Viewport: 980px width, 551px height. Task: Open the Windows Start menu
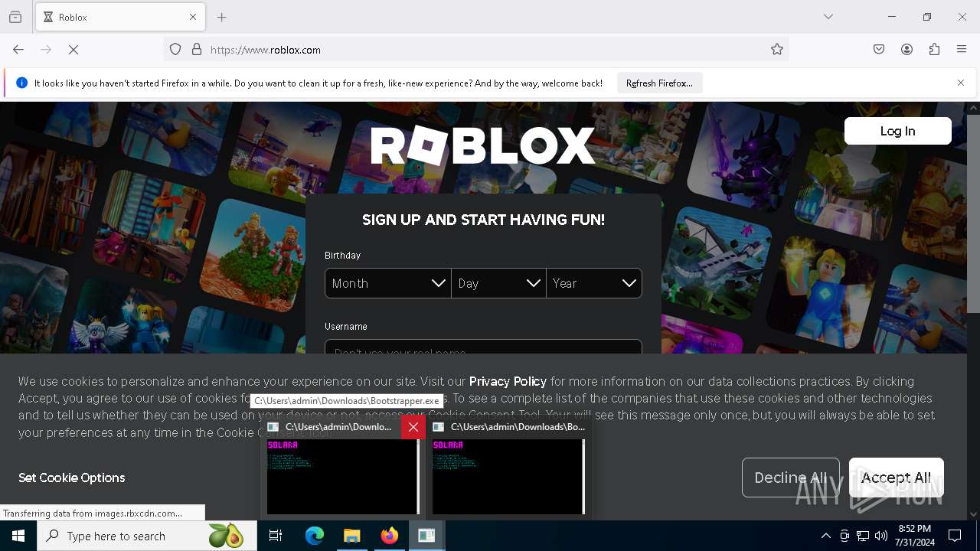[x=18, y=536]
